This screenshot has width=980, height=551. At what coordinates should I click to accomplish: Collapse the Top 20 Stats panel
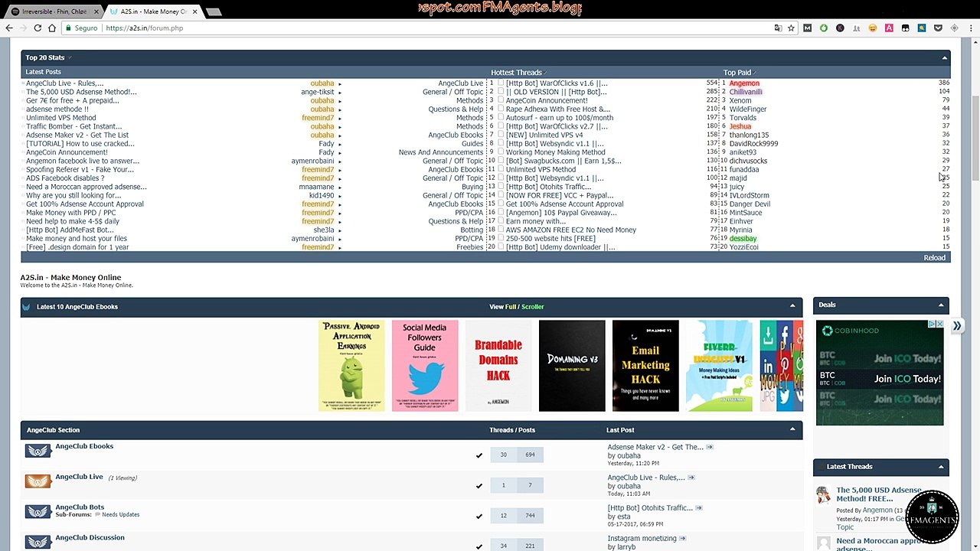tap(944, 58)
